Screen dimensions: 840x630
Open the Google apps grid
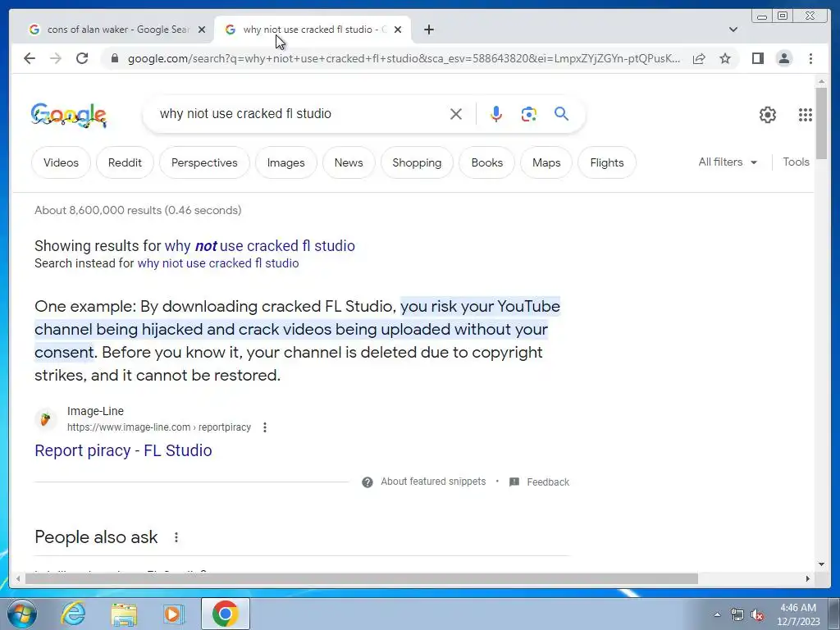(806, 115)
